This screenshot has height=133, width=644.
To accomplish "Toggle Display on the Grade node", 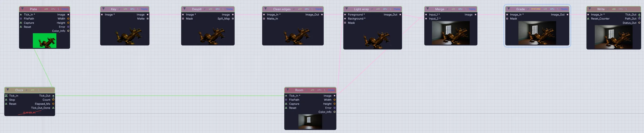I will [564, 9].
